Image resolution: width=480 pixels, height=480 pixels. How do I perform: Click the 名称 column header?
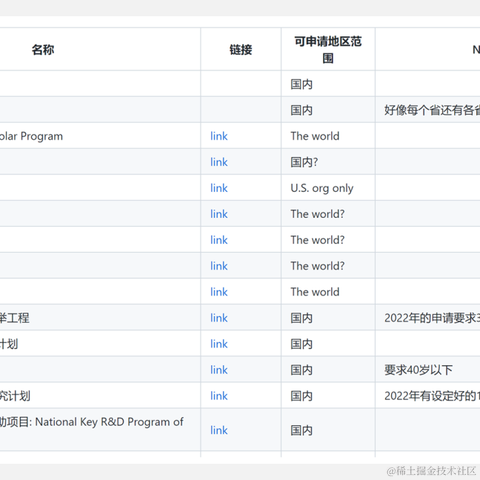[43, 50]
